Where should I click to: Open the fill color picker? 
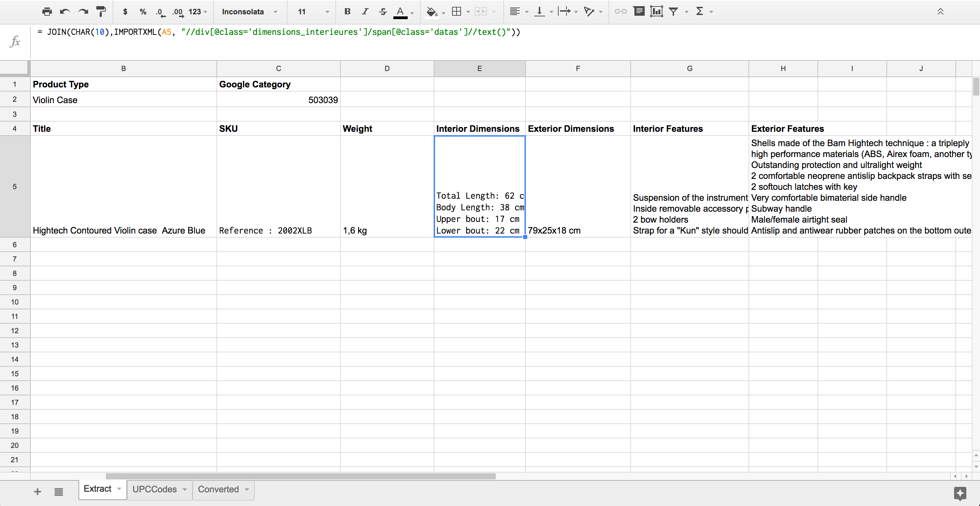click(x=431, y=12)
